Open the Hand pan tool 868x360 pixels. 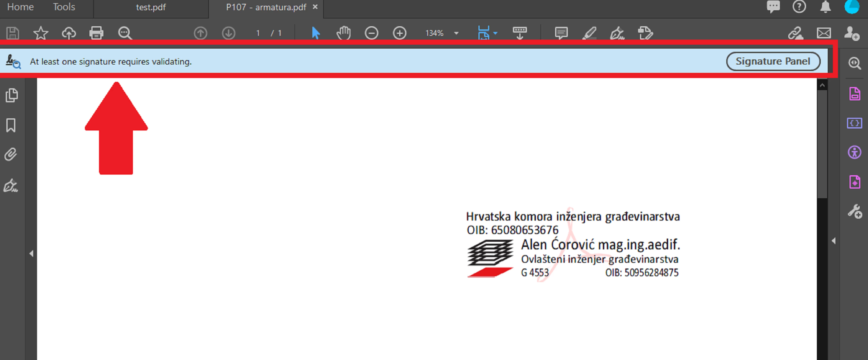coord(343,33)
